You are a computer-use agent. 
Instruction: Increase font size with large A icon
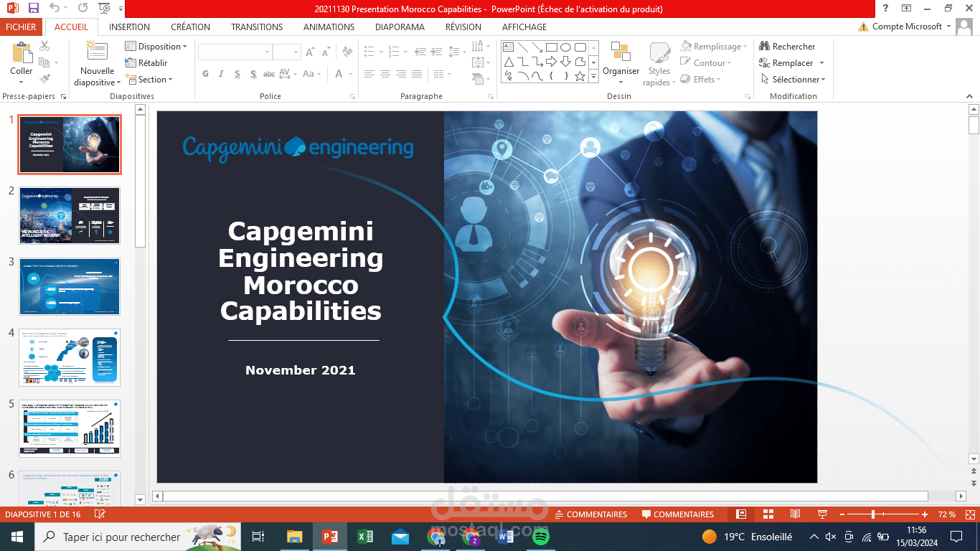coord(310,52)
